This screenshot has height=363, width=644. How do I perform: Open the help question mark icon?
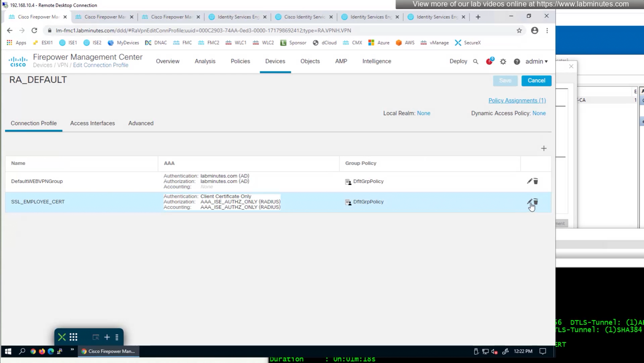(x=517, y=62)
